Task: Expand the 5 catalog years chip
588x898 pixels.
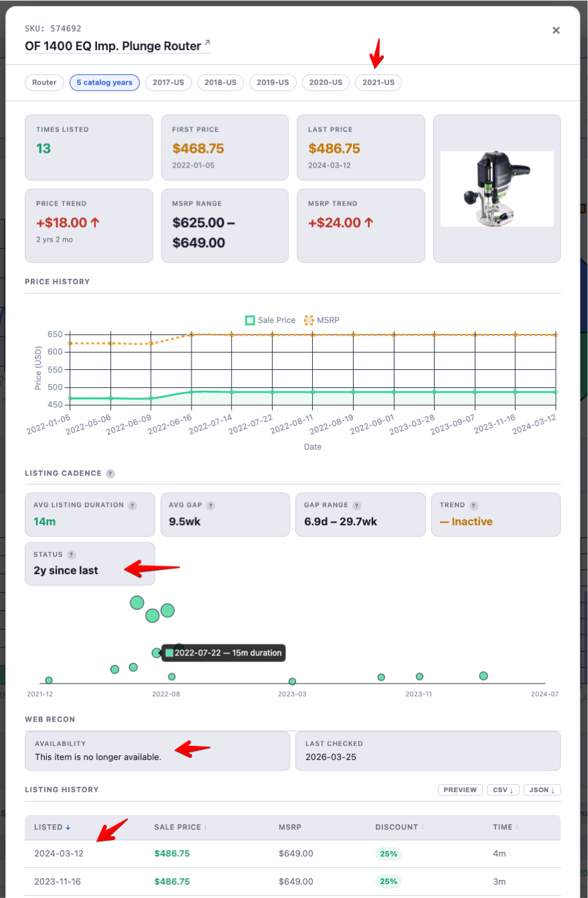Action: pos(104,82)
